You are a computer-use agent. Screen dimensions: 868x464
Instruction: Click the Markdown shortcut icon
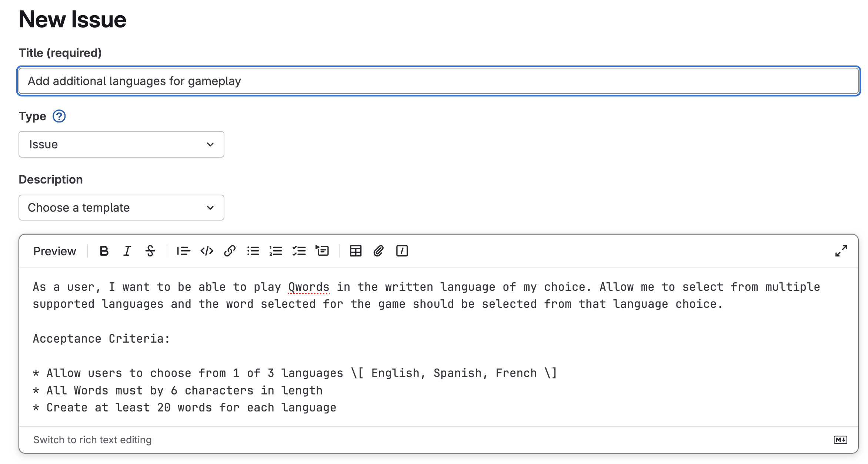[841, 440]
